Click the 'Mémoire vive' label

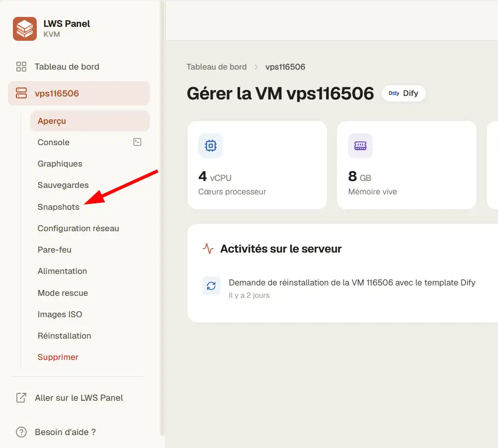click(372, 191)
